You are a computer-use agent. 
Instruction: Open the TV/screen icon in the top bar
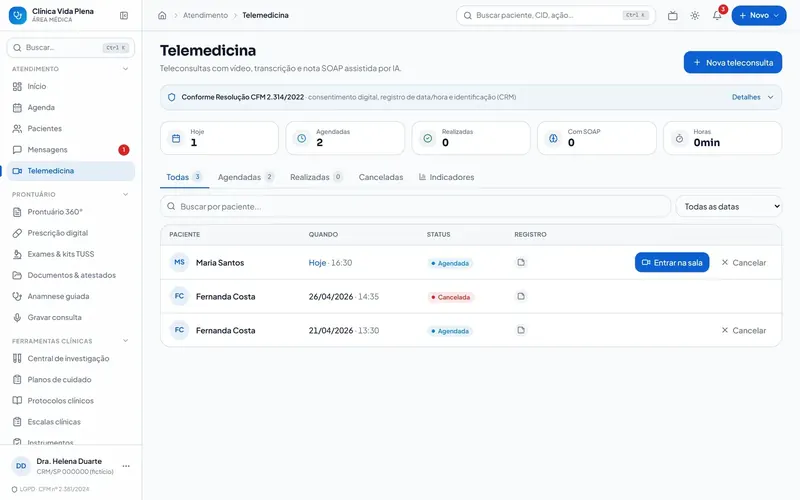672,15
